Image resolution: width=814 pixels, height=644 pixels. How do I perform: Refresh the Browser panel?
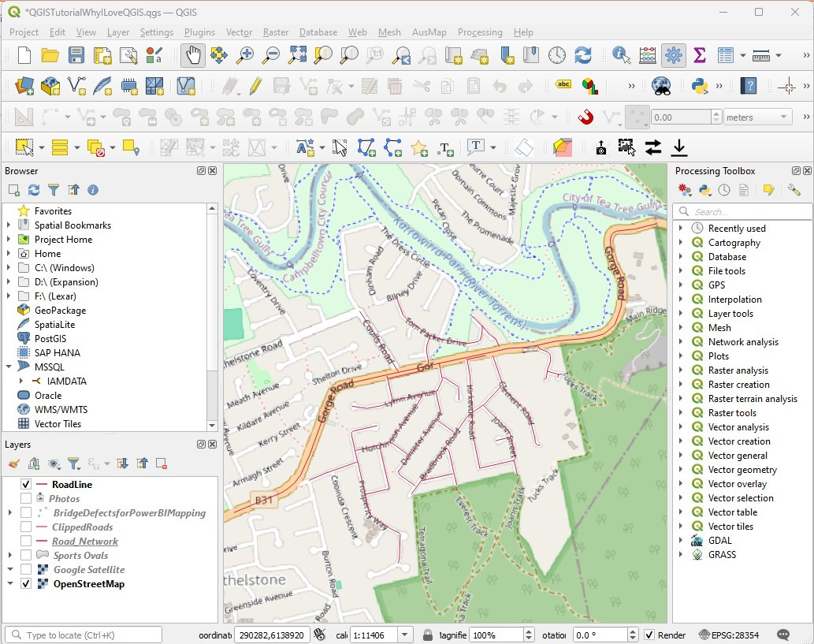click(x=32, y=190)
